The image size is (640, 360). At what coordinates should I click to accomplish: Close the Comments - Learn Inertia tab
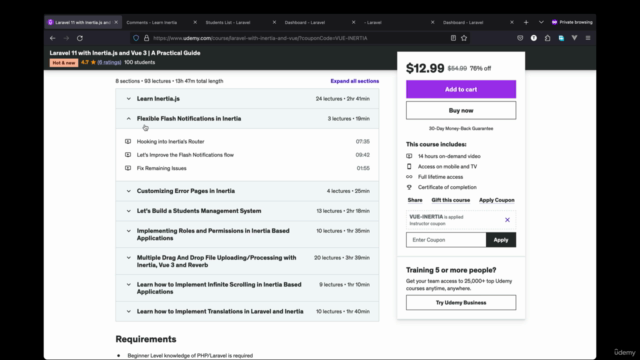(195, 22)
